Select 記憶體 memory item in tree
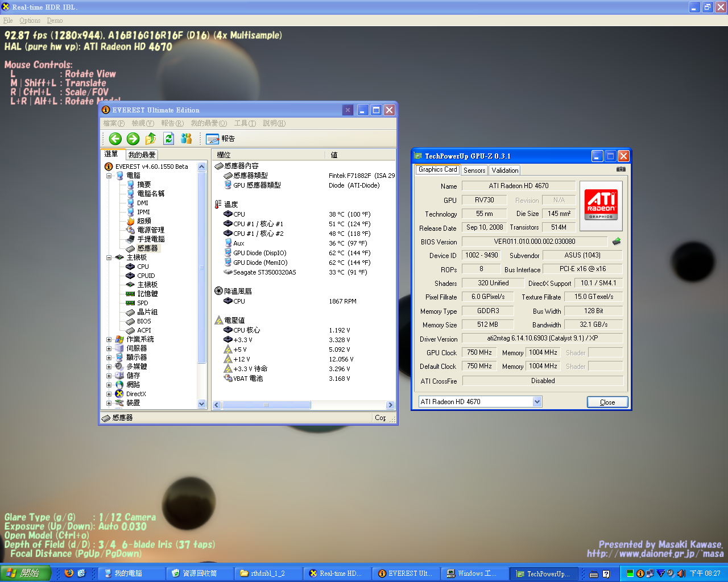The width and height of the screenshot is (728, 582). point(147,294)
